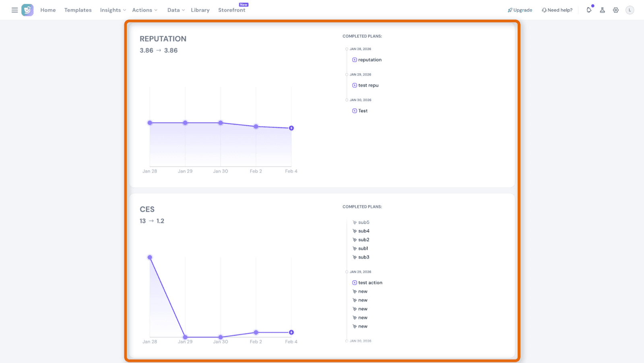Click the icon beside 'sub4' plan

point(355,231)
